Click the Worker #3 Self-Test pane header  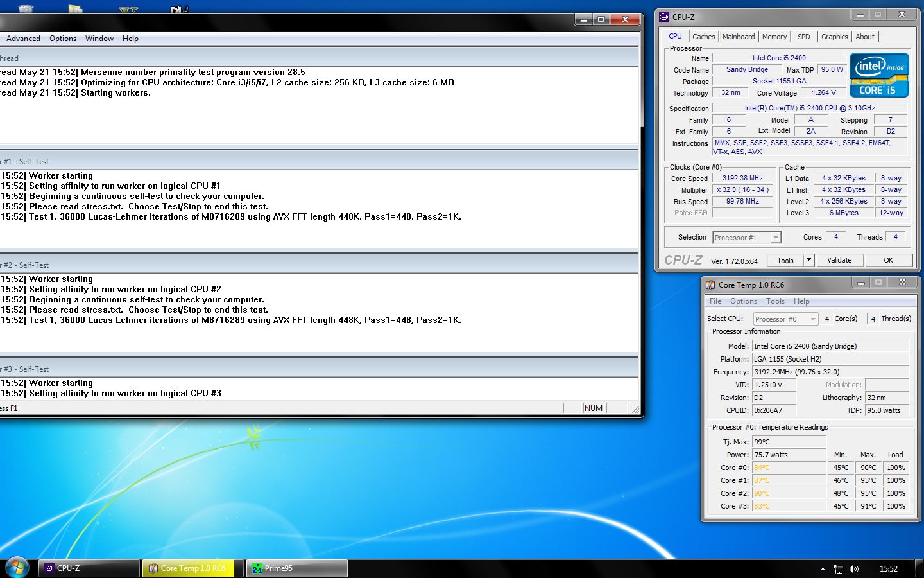319,369
